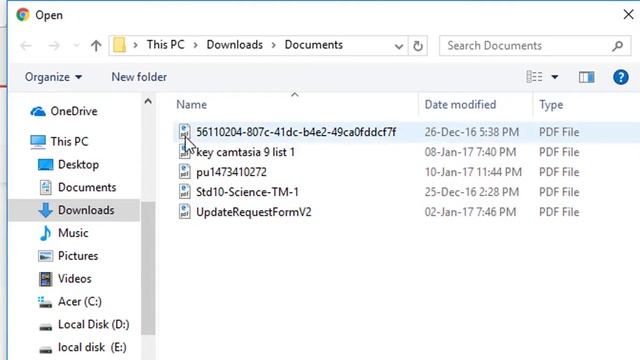The image size is (640, 360).
Task: Open Pictures in the navigation pane
Action: click(x=78, y=256)
